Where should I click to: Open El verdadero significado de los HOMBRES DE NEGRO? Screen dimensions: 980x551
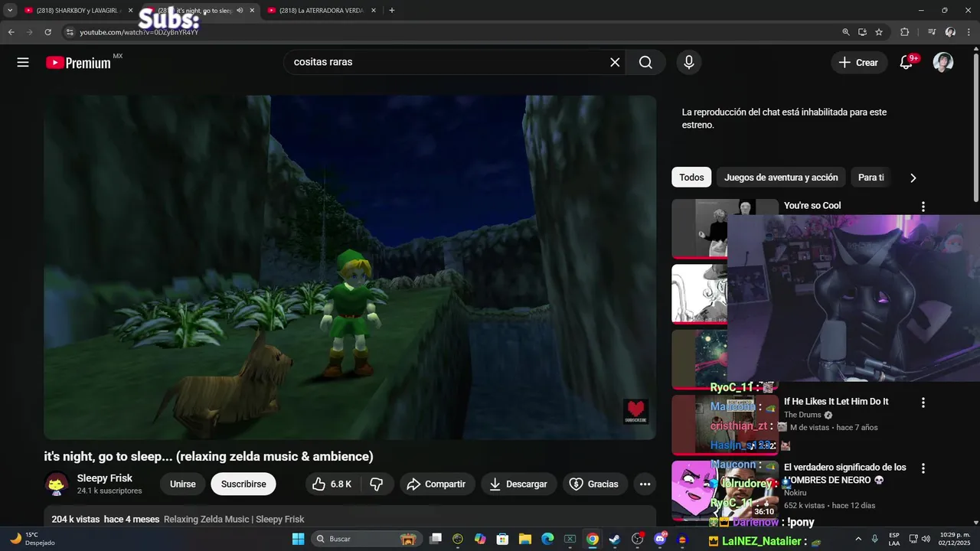click(x=845, y=474)
